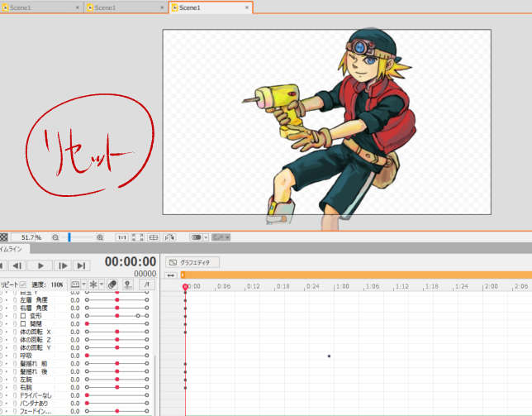Jump to the last frame
The image size is (532, 416).
point(82,265)
